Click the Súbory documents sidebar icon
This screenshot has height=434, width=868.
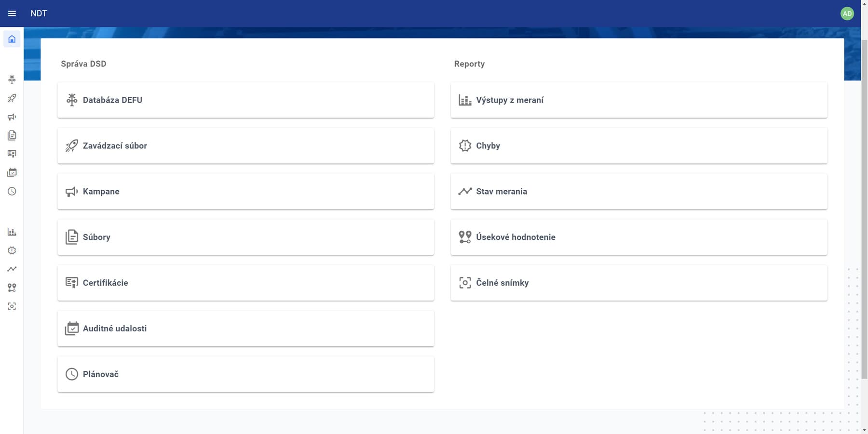coord(12,135)
